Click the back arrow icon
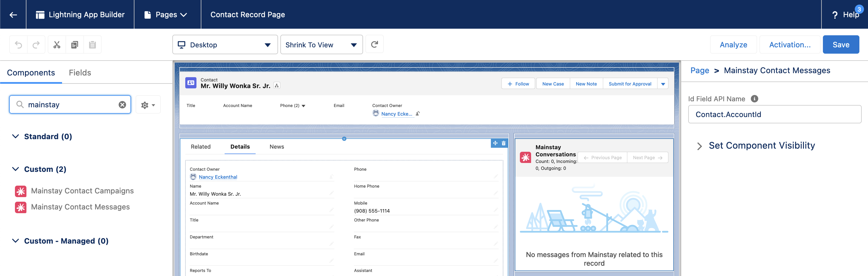This screenshot has height=276, width=868. (13, 14)
